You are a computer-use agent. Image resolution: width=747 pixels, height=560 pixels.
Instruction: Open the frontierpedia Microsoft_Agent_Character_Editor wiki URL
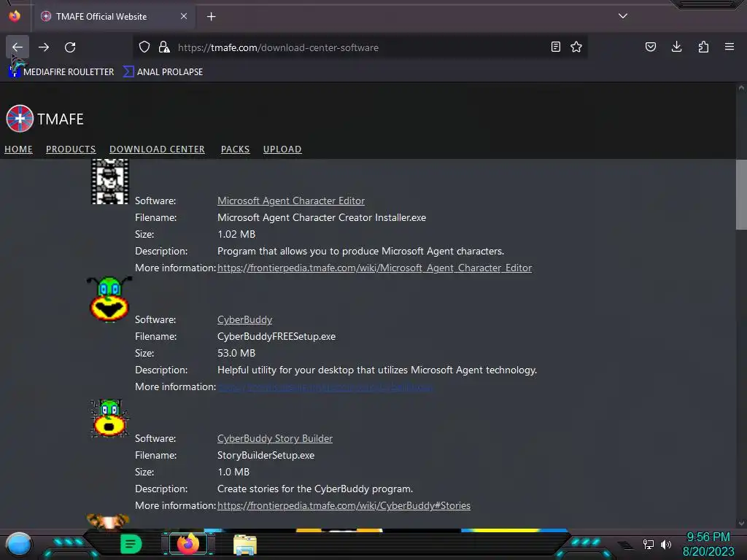[374, 268]
